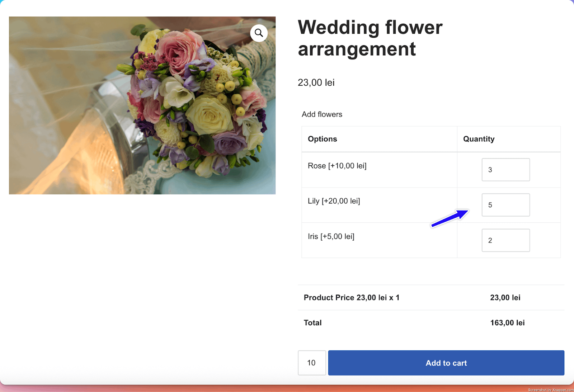Click the Screenshot by Xnapper.com watermark

(550, 389)
